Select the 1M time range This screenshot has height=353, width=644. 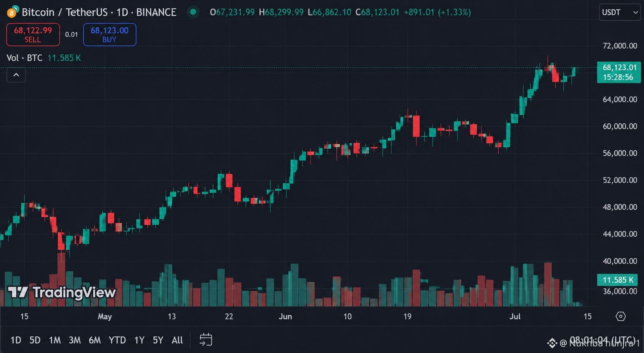click(55, 340)
